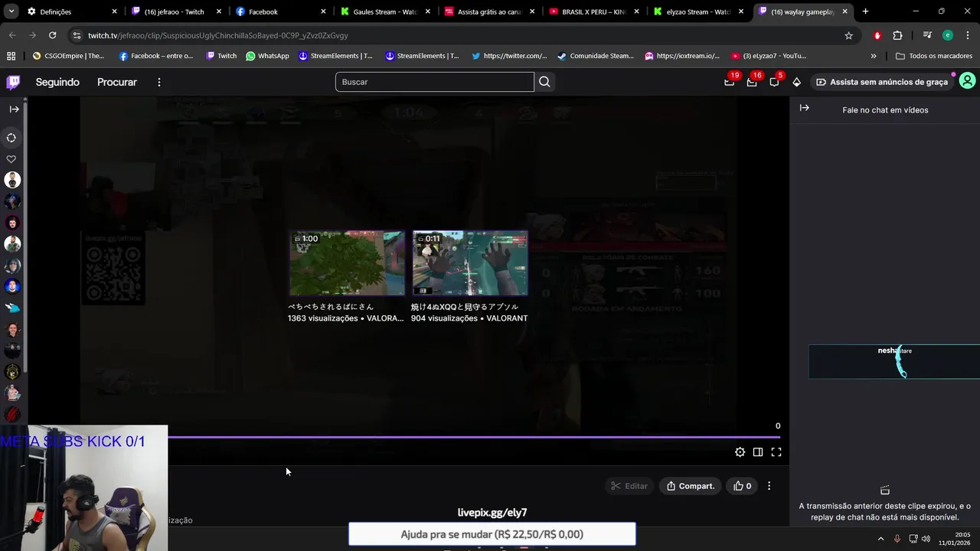Open the Twitch bookmark
980x551 pixels.
(x=220, y=56)
